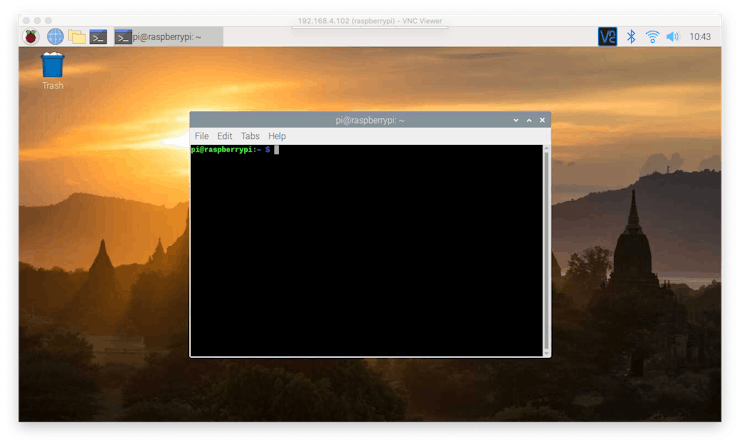The width and height of the screenshot is (740, 445).
Task: Click the volume speaker icon
Action: tap(672, 36)
